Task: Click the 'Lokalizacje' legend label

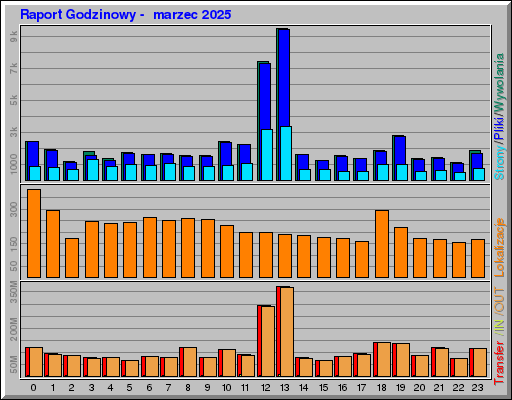Action: click(x=499, y=247)
